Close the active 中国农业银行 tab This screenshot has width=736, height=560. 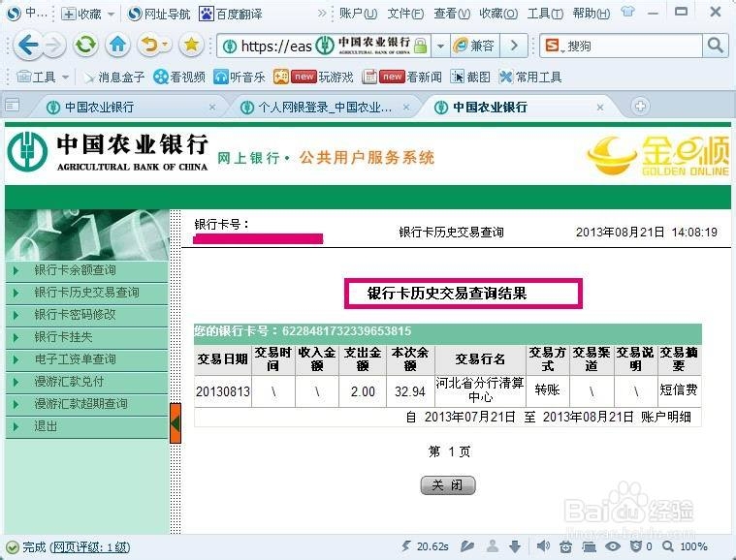600,108
